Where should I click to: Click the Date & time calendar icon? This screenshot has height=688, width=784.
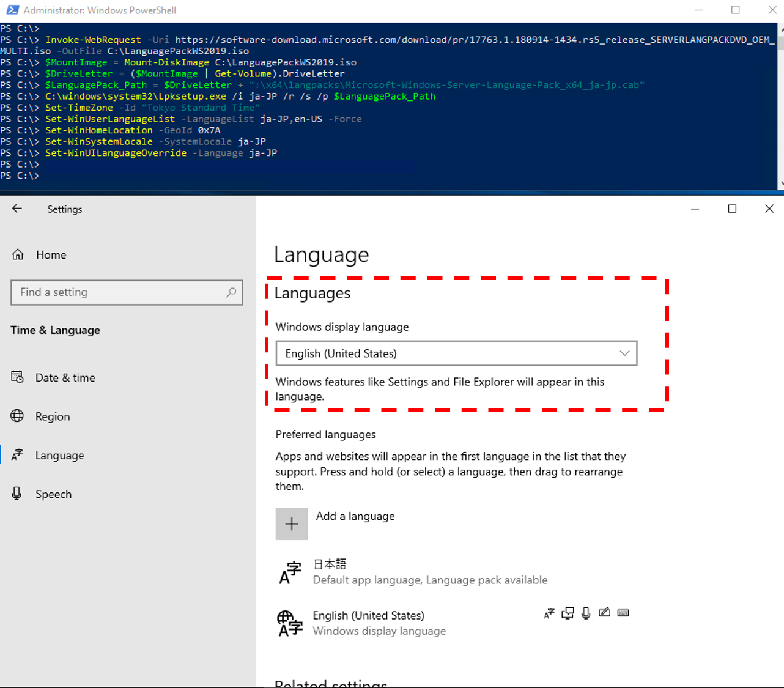(17, 377)
